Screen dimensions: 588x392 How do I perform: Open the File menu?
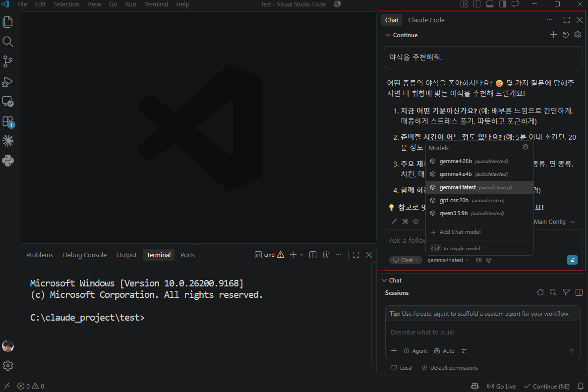coord(22,4)
